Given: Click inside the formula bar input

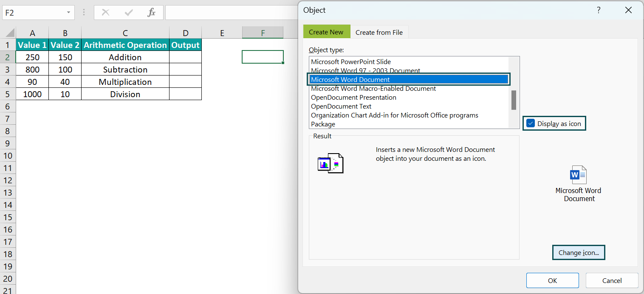Looking at the screenshot, I should 232,13.
